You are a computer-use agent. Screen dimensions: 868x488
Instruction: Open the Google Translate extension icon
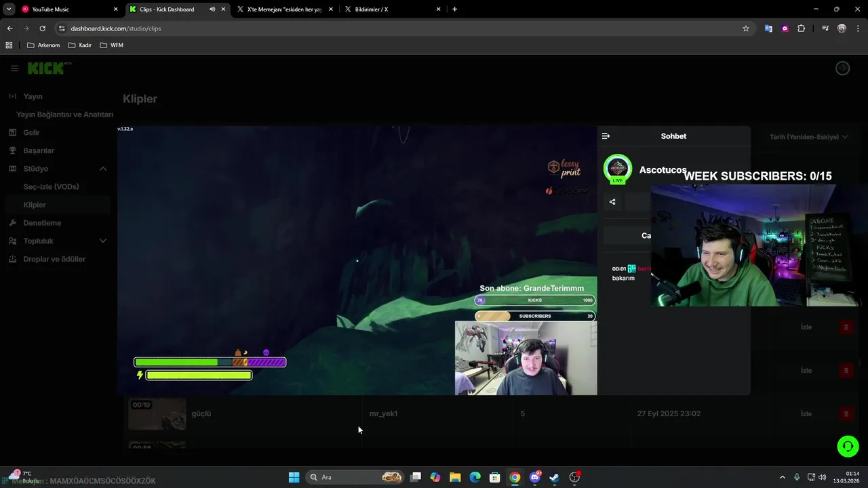click(x=768, y=28)
